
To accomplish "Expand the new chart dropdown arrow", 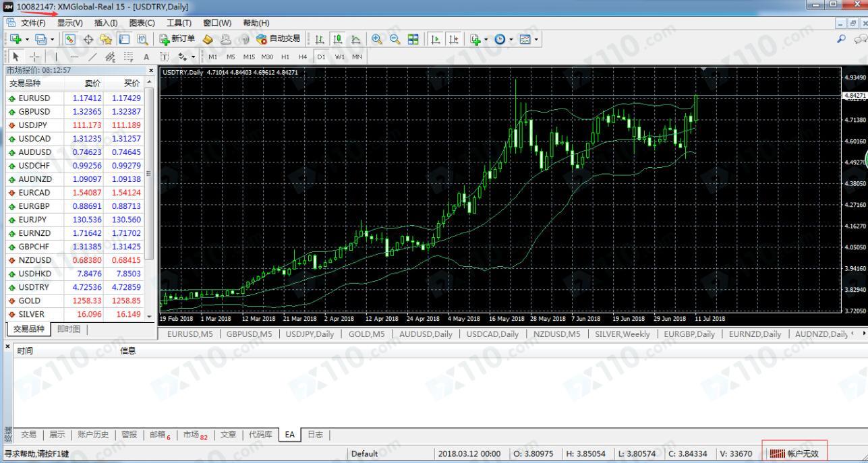I will click(x=27, y=40).
